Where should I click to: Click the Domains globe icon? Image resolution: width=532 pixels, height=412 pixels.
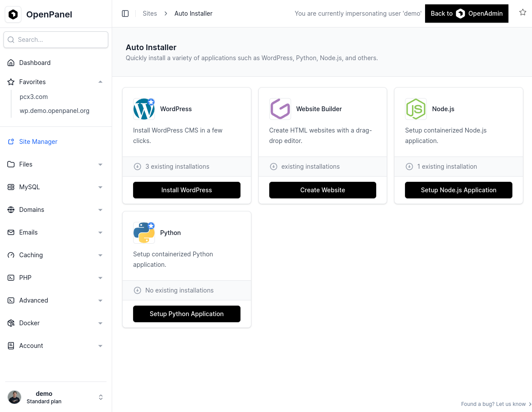click(11, 210)
